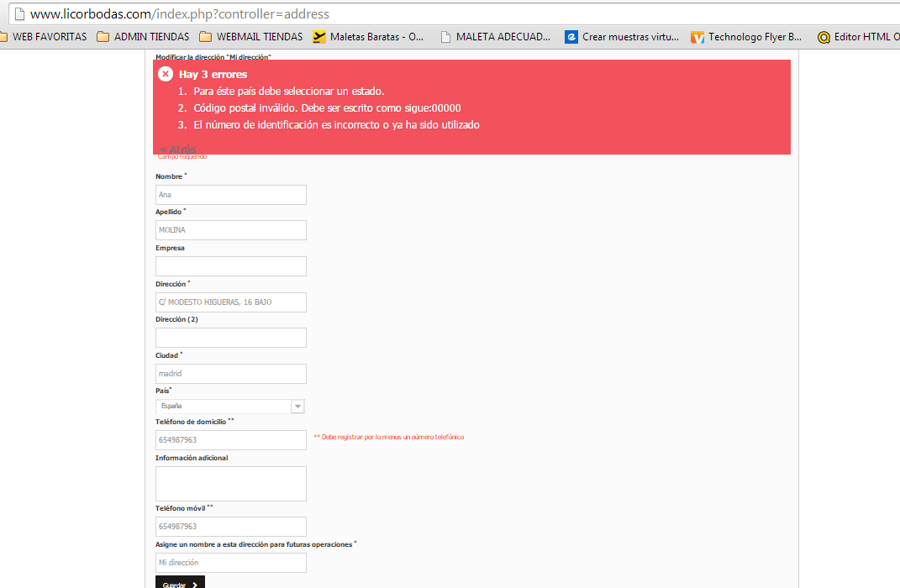Focus the Ciudad field containing madrid
This screenshot has height=588, width=900.
231,374
